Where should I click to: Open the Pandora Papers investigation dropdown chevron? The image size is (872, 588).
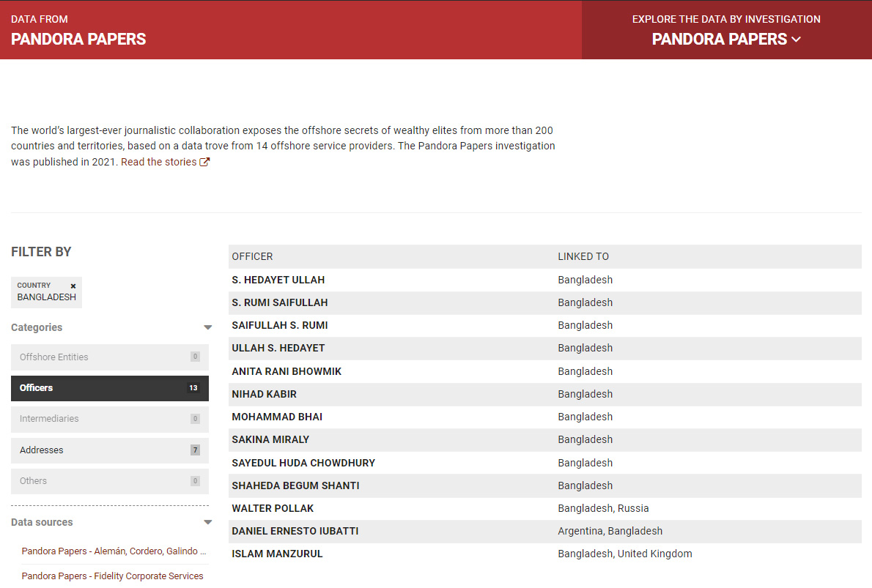pyautogui.click(x=797, y=40)
